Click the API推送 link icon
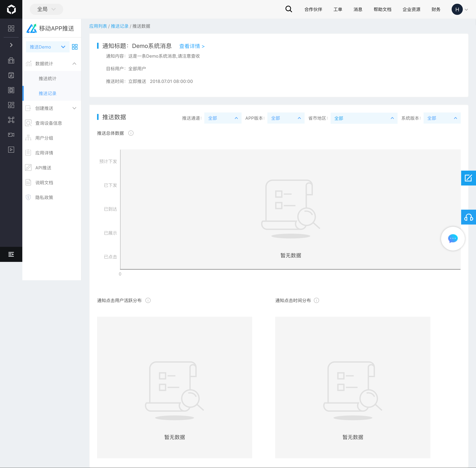Image resolution: width=476 pixels, height=468 pixels. coord(28,168)
